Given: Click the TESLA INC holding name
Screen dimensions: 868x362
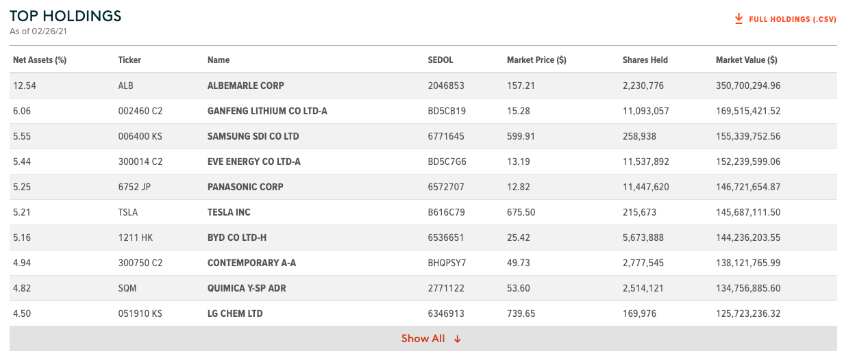Looking at the screenshot, I should (x=229, y=212).
